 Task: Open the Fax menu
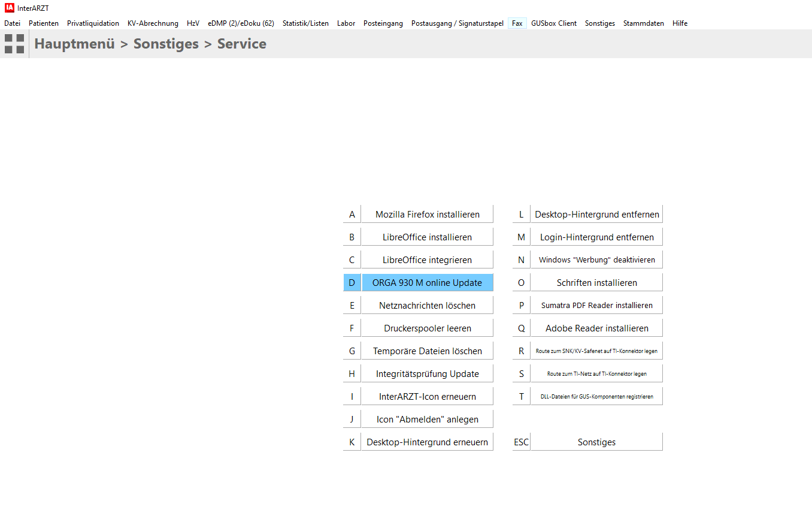coord(517,23)
